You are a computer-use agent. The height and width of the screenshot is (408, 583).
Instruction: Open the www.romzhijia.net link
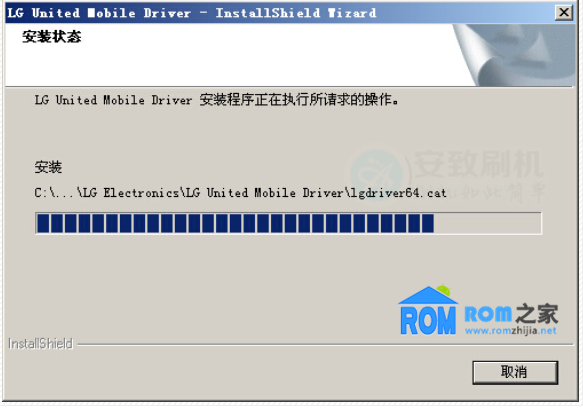pyautogui.click(x=510, y=330)
